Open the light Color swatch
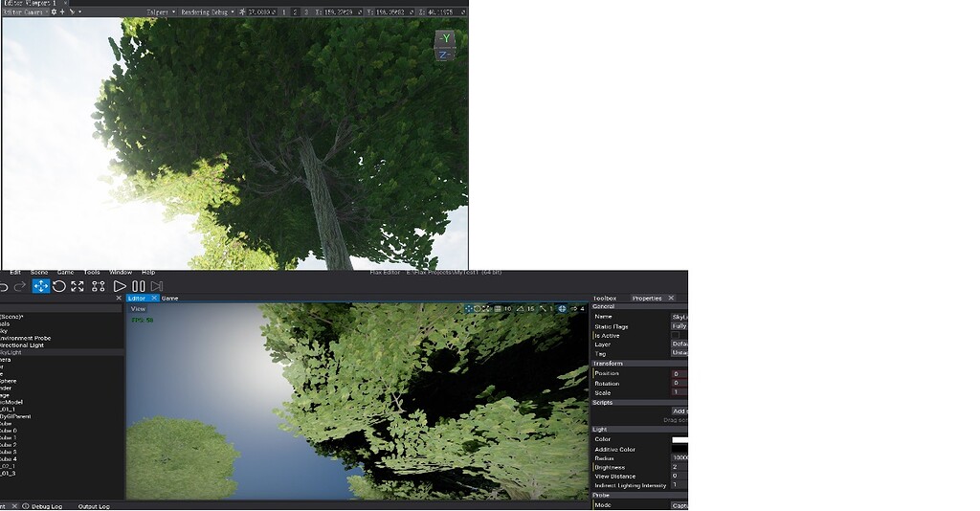The image size is (980, 511). [x=679, y=440]
